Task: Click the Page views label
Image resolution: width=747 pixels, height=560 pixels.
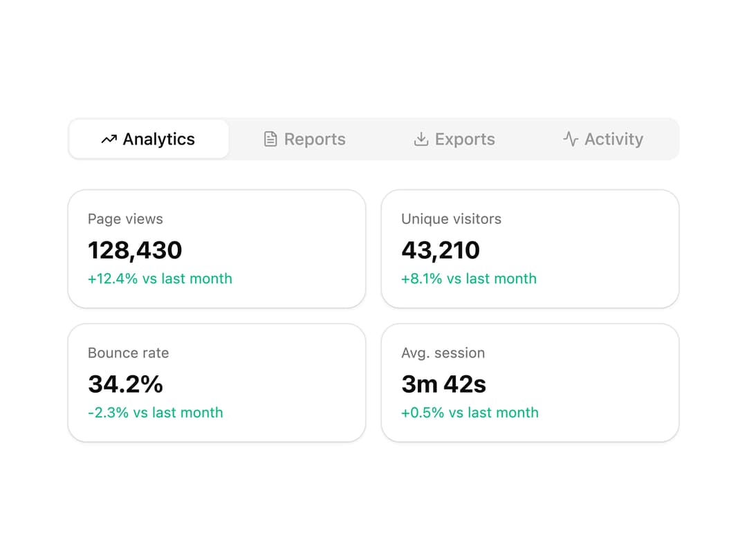Action: [125, 219]
